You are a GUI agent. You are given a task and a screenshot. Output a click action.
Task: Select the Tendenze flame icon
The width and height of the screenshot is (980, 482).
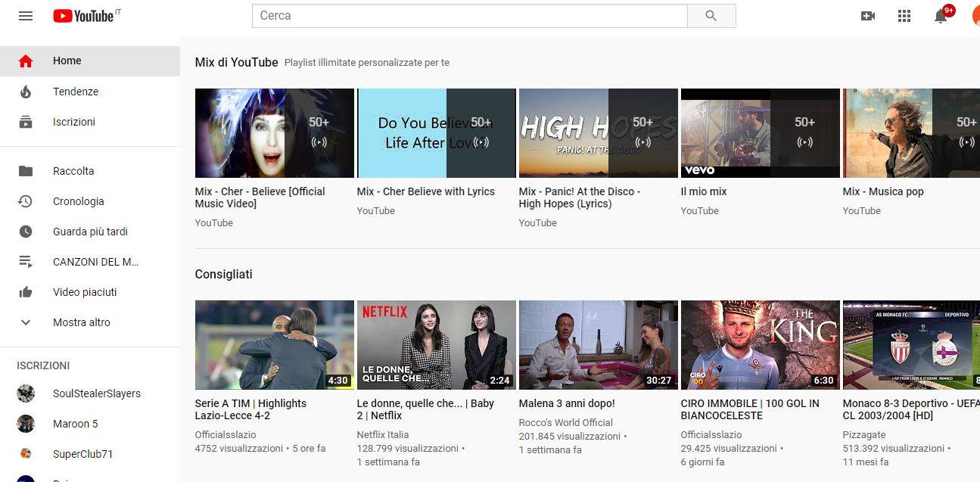click(25, 91)
